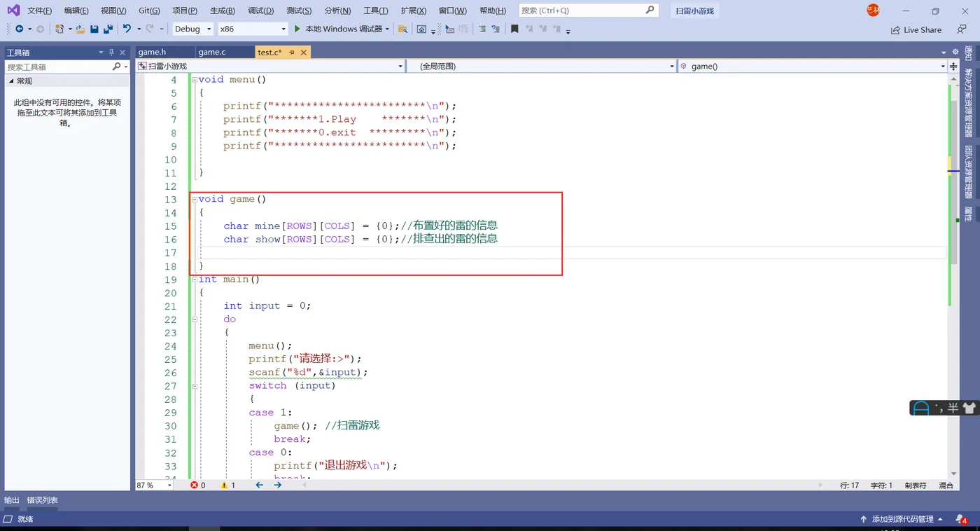Open the debugger target dropdown arrow
This screenshot has height=531, width=980.
pyautogui.click(x=387, y=29)
